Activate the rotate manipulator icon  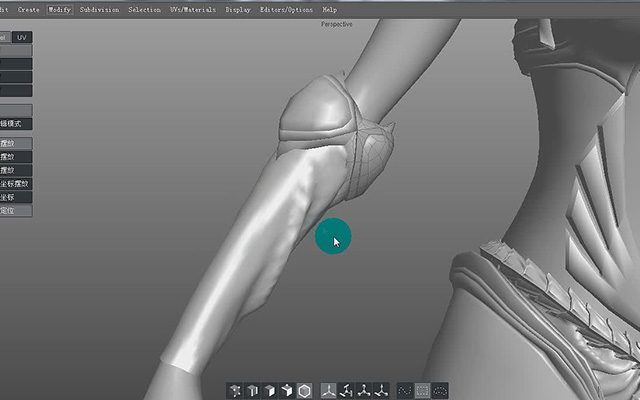346,390
